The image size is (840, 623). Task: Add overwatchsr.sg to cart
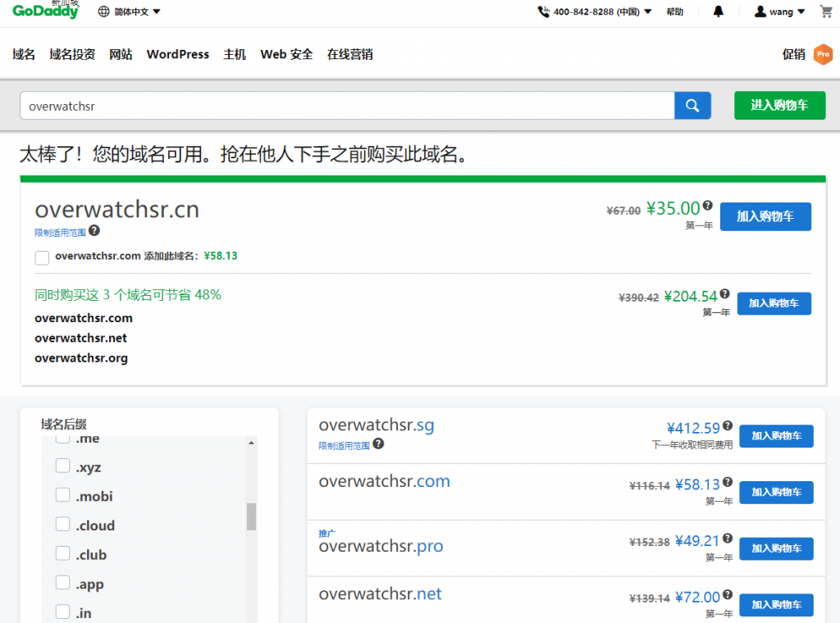coord(776,435)
